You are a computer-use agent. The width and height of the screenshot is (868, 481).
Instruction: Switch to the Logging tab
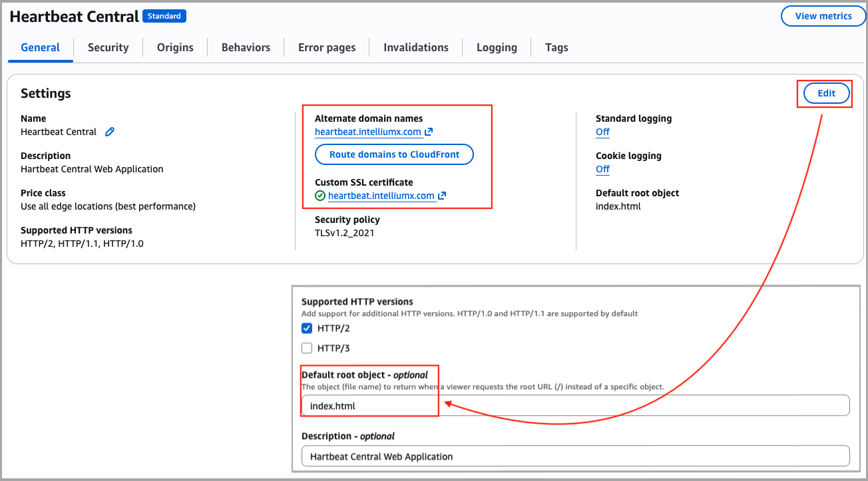click(497, 47)
